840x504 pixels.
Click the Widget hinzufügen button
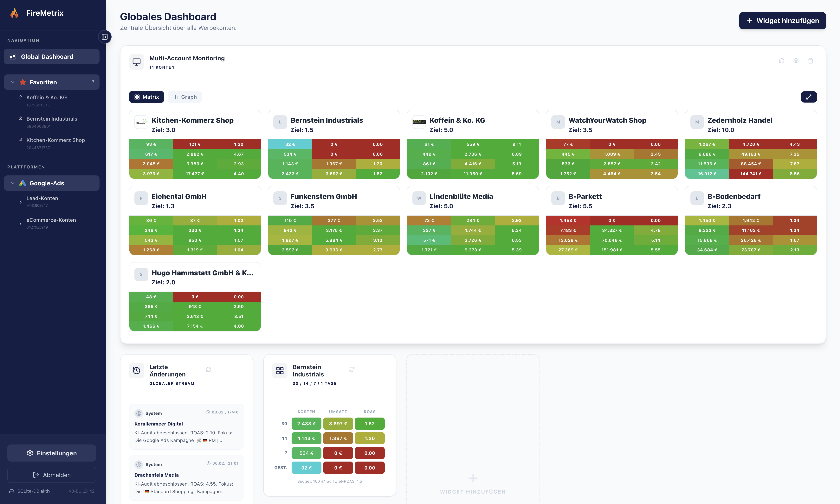[783, 21]
